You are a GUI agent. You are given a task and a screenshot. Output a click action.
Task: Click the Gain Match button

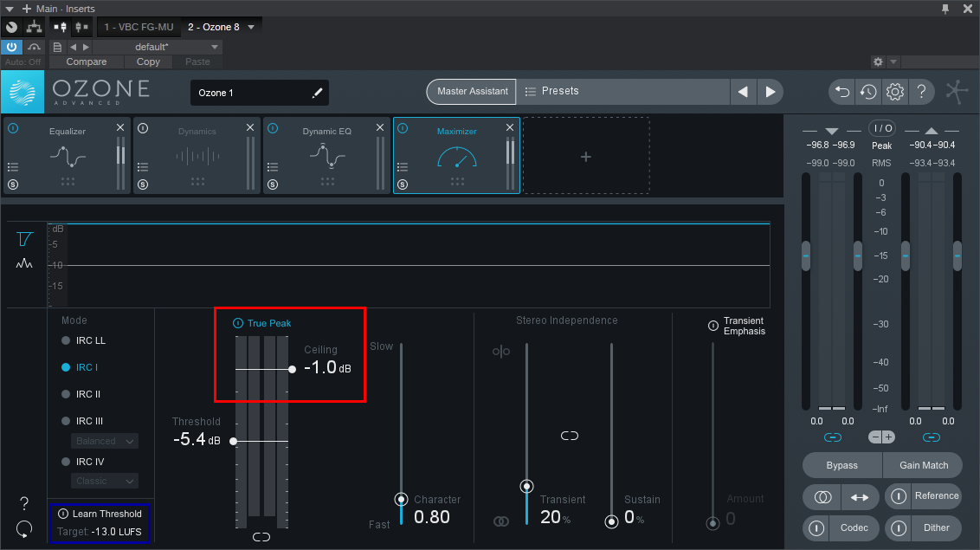pos(923,465)
